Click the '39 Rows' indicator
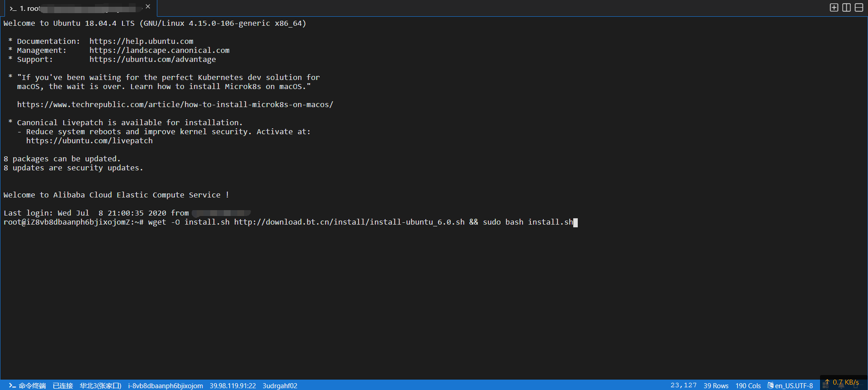868x390 pixels. pyautogui.click(x=716, y=385)
